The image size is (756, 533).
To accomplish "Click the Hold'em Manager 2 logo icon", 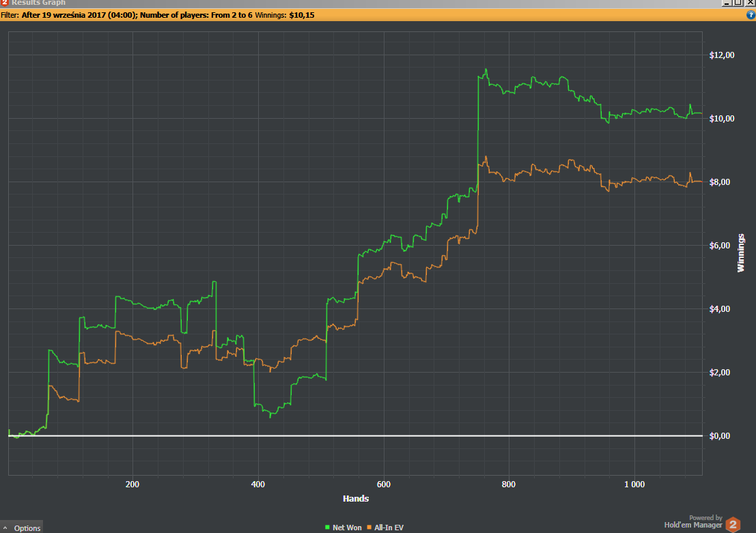I will (x=733, y=524).
